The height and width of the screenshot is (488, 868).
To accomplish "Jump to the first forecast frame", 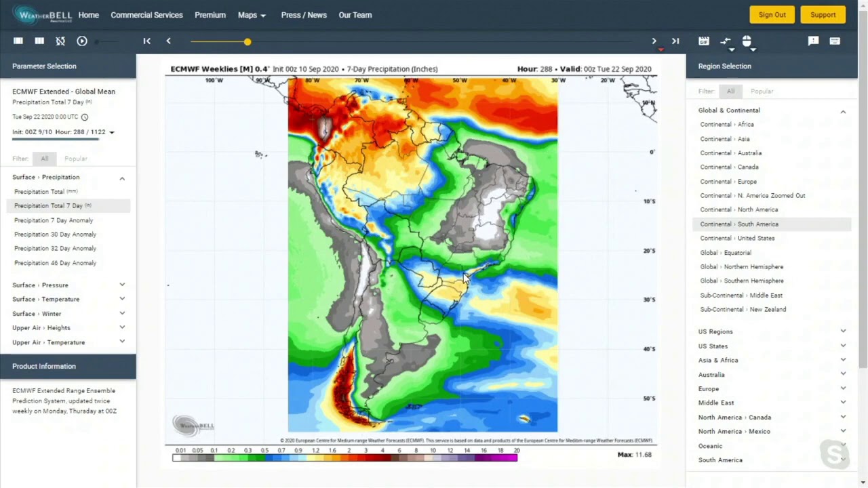I will coord(146,41).
